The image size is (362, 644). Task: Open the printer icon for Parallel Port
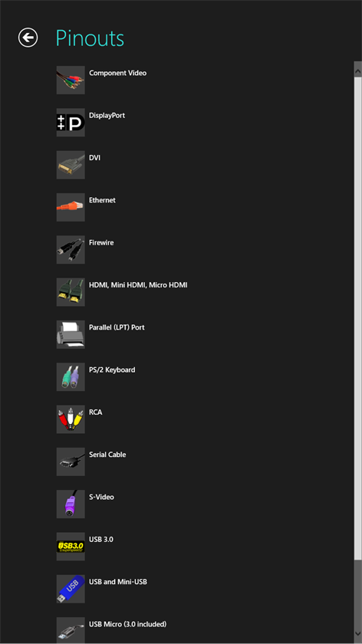pyautogui.click(x=71, y=334)
